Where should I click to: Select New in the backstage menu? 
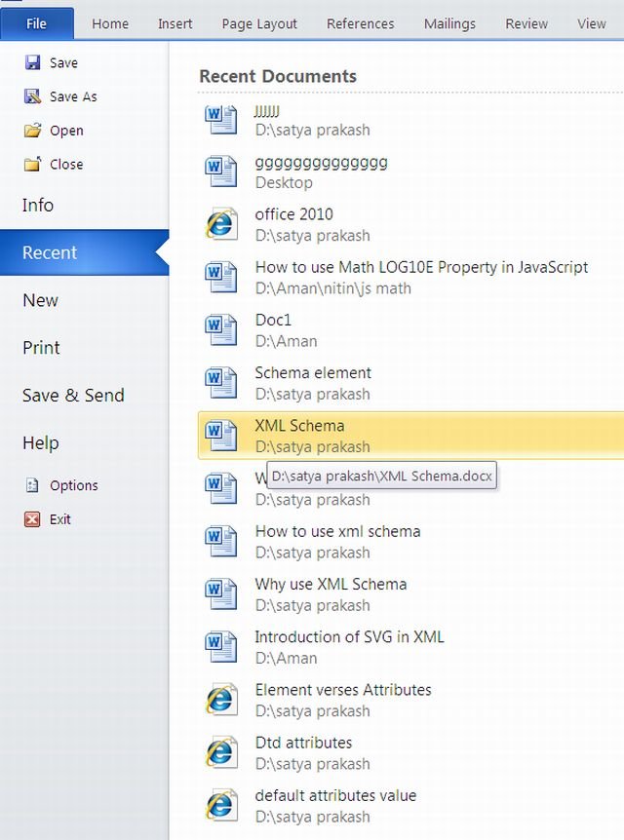pyautogui.click(x=40, y=300)
